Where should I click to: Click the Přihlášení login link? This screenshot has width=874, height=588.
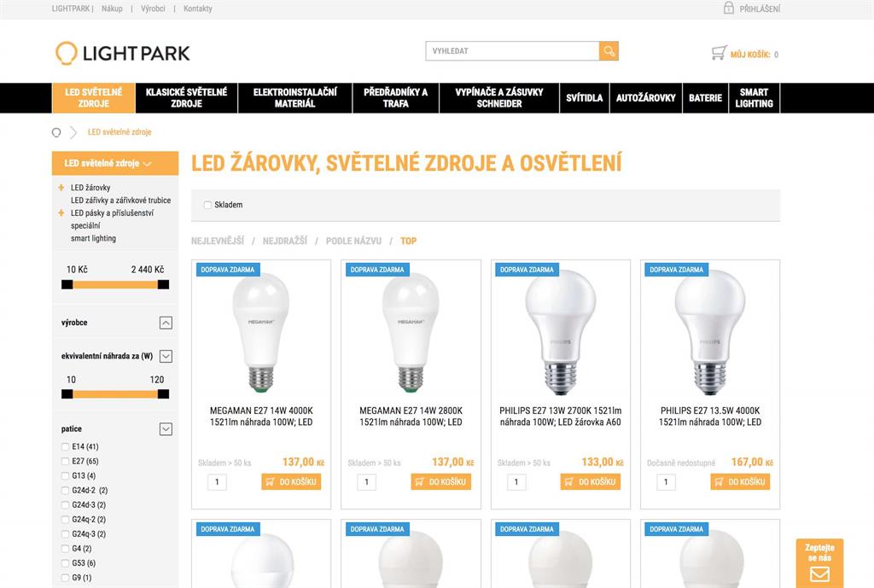click(x=760, y=9)
